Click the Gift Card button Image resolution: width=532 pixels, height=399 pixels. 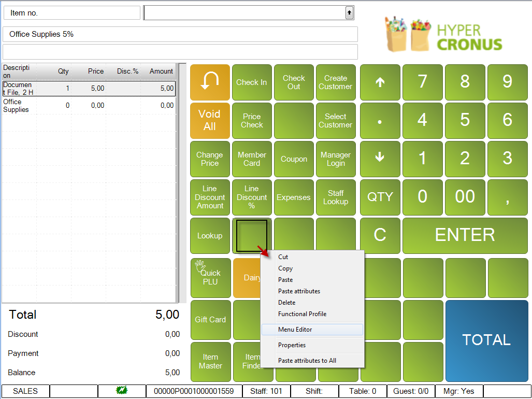tap(210, 320)
